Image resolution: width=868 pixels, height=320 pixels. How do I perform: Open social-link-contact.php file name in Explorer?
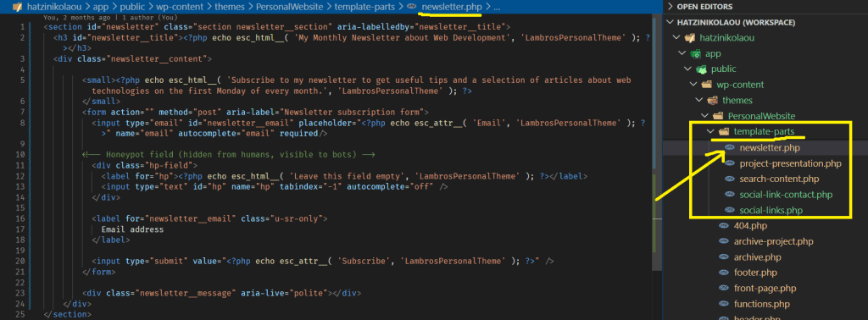tap(786, 195)
